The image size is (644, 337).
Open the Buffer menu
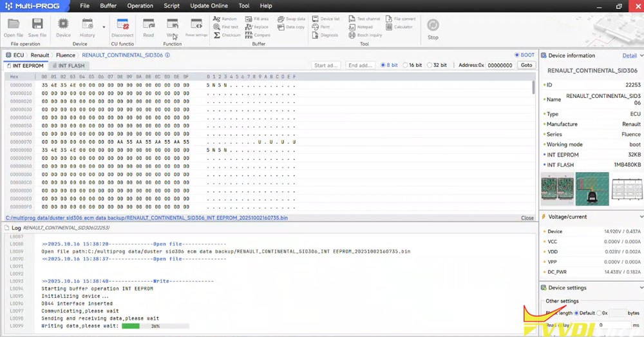[x=108, y=6]
